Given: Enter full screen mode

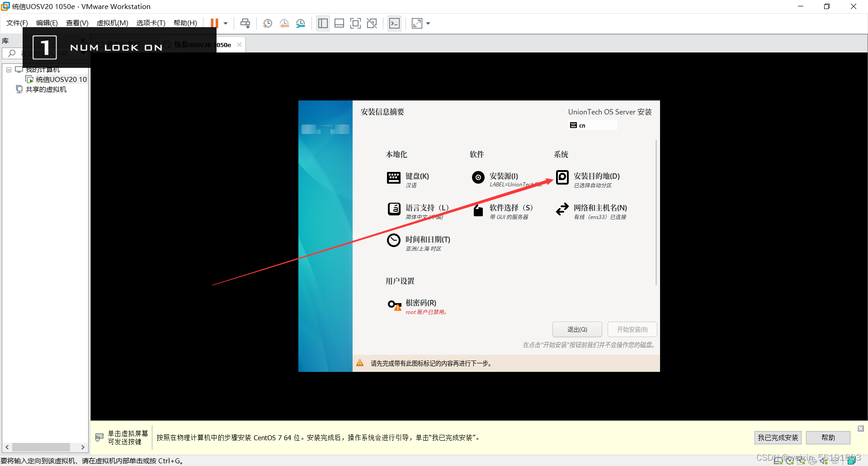Looking at the screenshot, I should pos(356,23).
